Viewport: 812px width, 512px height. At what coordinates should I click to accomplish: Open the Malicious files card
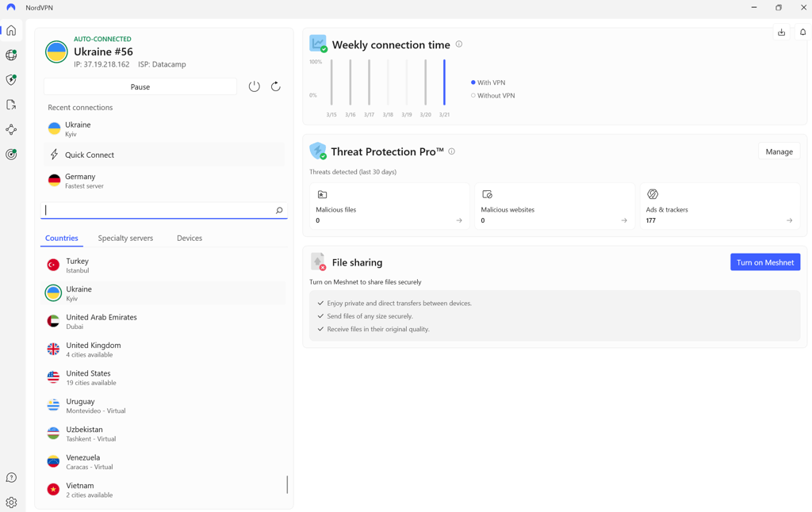tap(389, 206)
